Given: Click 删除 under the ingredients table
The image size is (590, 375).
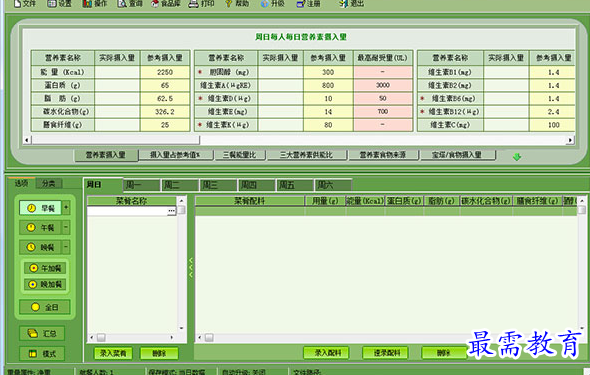Looking at the screenshot, I should [x=444, y=353].
